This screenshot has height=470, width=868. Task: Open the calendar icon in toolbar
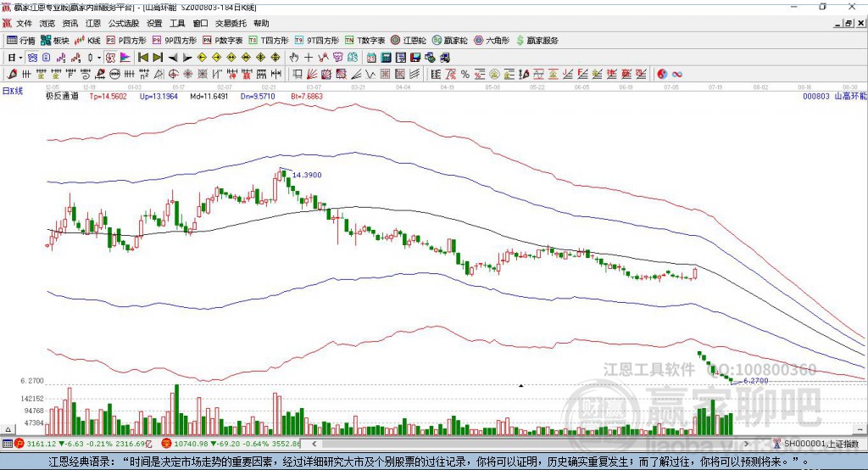point(371,58)
